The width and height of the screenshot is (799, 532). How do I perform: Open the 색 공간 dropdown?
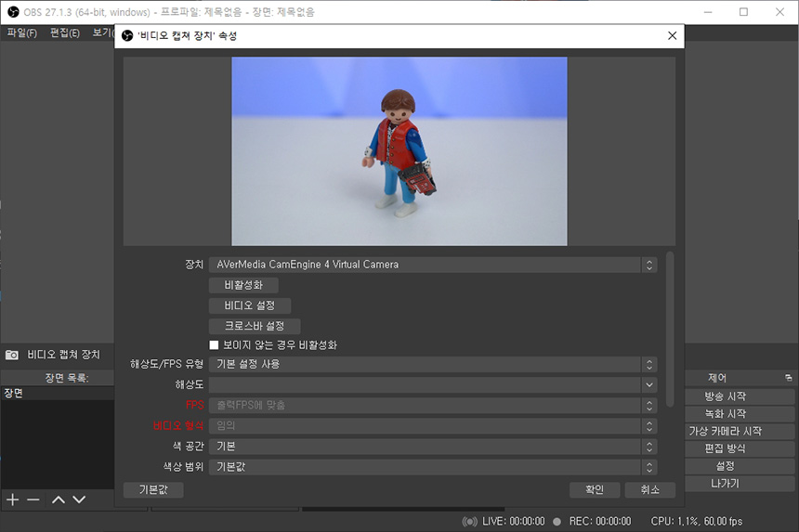point(433,447)
